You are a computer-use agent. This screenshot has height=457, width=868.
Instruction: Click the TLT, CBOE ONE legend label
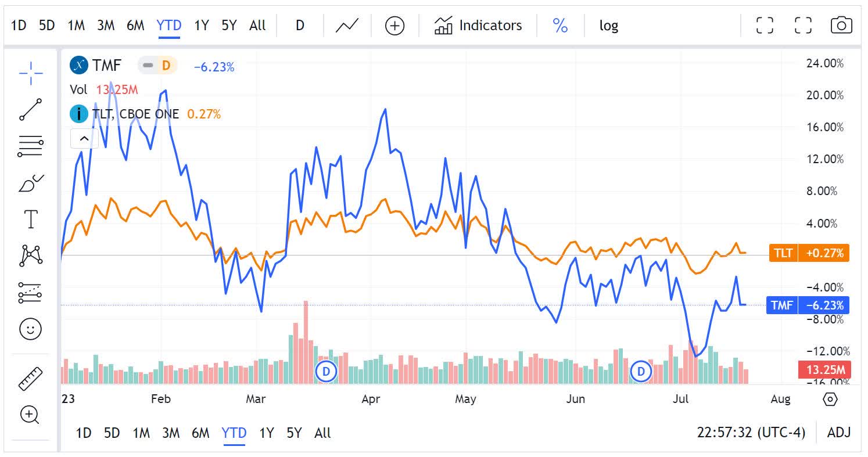pyautogui.click(x=136, y=114)
